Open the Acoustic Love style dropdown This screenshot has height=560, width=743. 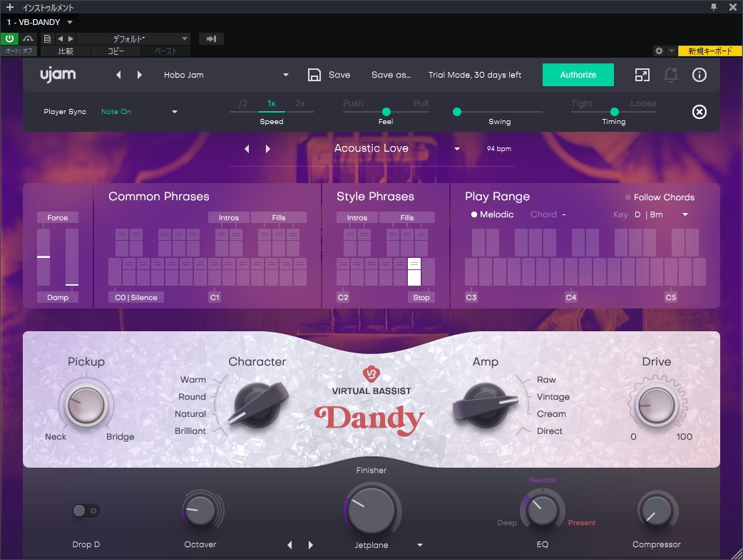tap(457, 149)
